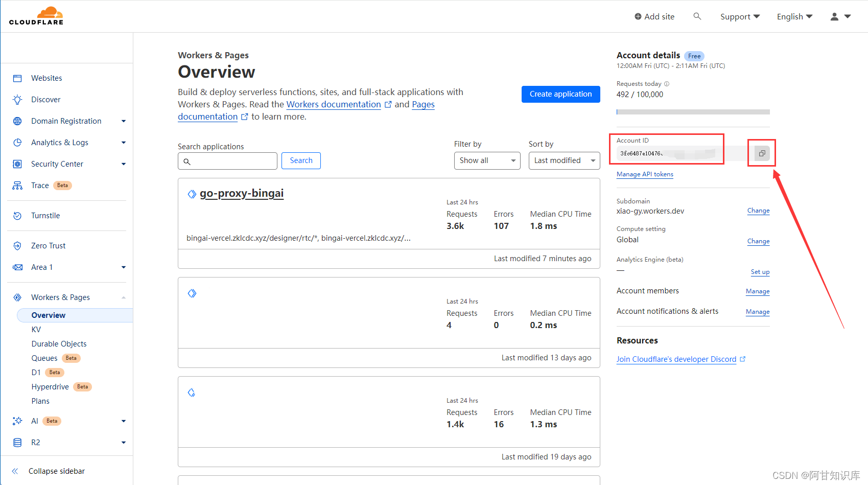868x485 pixels.
Task: Open go-proxy-bingai application link
Action: (242, 193)
